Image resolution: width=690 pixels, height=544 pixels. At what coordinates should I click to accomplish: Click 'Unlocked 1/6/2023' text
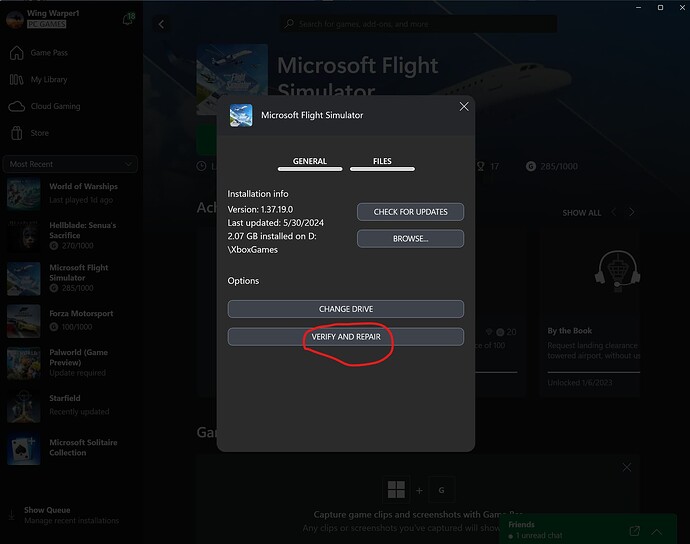(580, 383)
